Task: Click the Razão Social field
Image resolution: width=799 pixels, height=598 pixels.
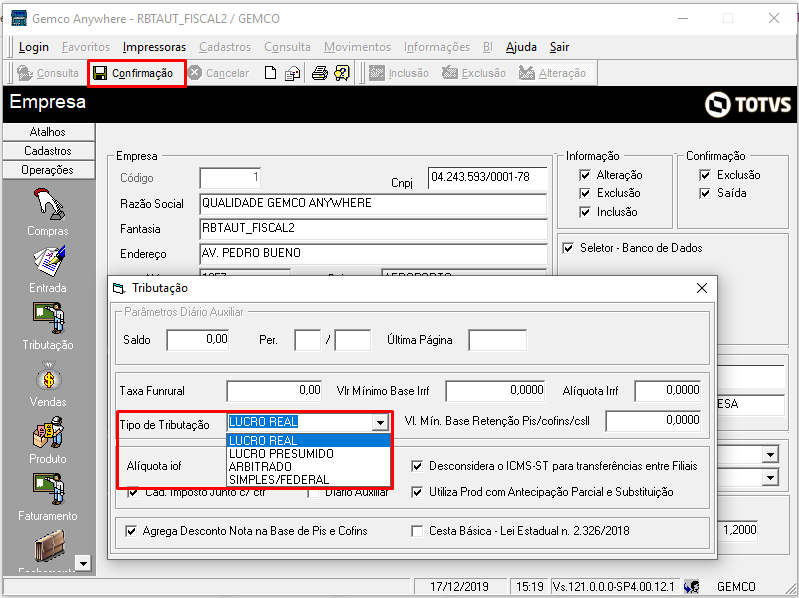Action: point(374,203)
